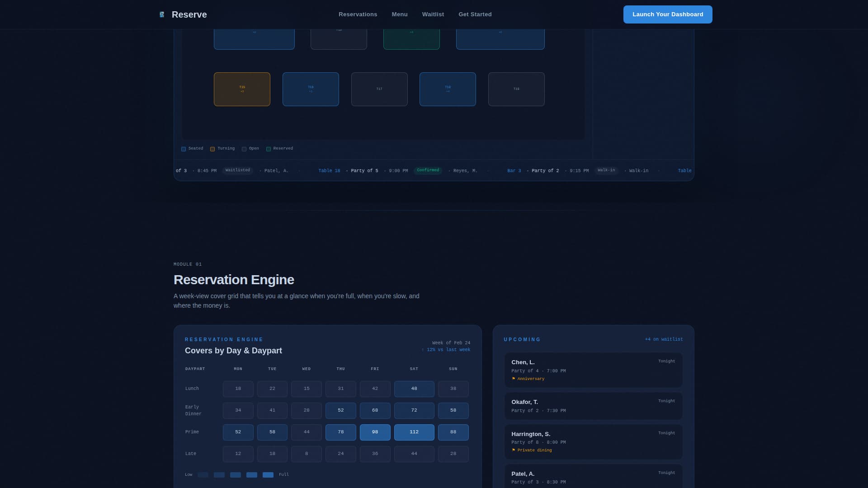The width and height of the screenshot is (868, 488).
Task: Click the Week of Feb 24 label
Action: tap(451, 343)
